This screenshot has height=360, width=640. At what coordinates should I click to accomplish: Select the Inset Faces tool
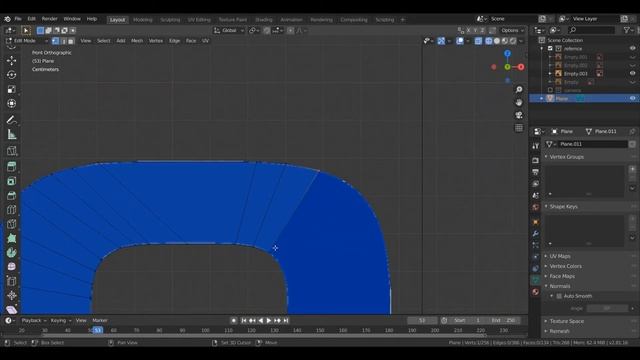tap(11, 181)
